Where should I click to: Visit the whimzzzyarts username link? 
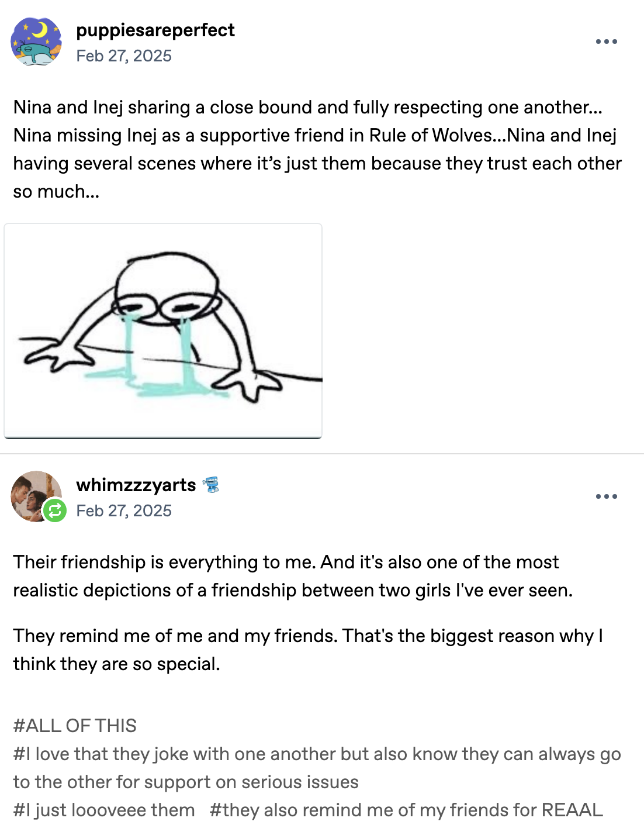point(136,485)
